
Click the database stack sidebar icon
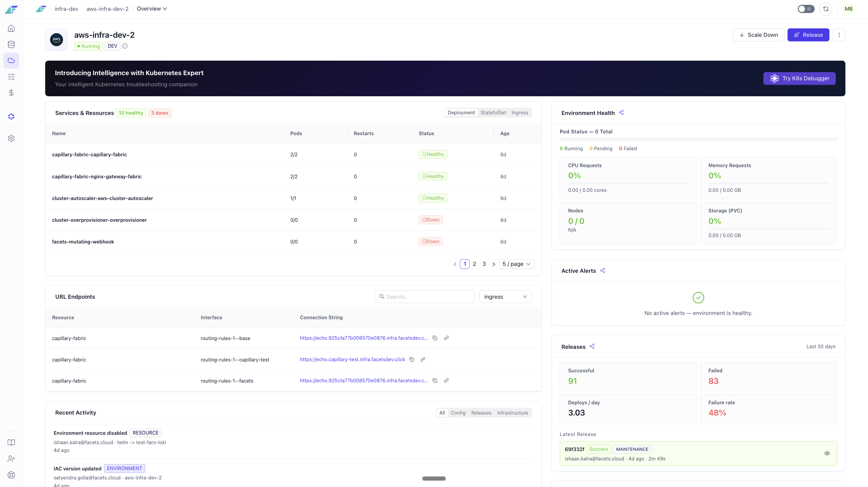(11, 45)
